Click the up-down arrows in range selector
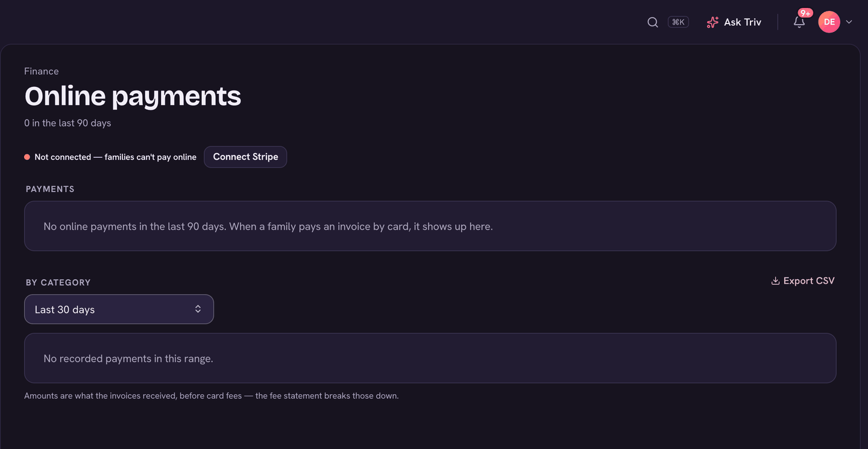This screenshot has width=868, height=449. coord(198,309)
